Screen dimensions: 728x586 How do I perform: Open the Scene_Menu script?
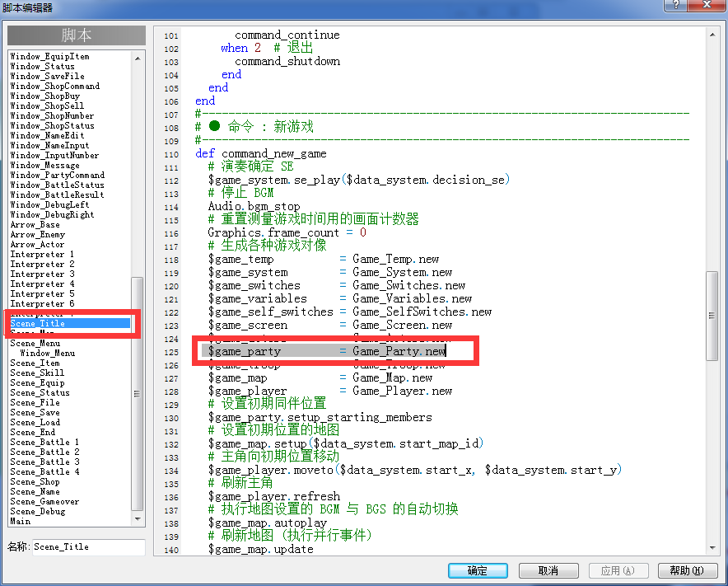click(x=35, y=343)
